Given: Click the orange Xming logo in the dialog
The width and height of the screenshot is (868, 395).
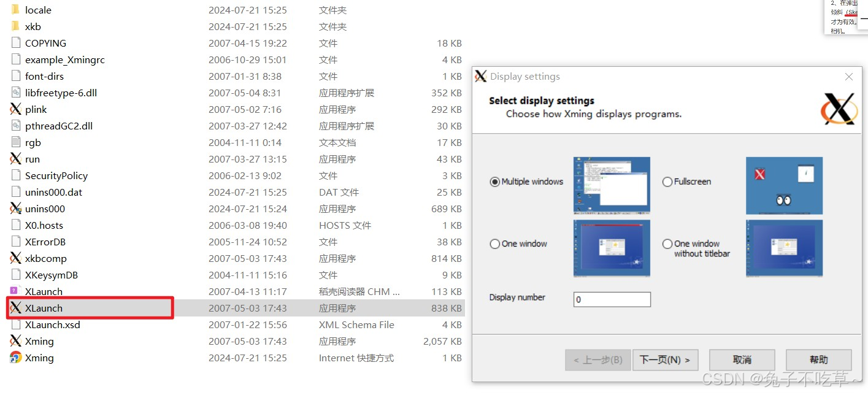Looking at the screenshot, I should (x=839, y=109).
